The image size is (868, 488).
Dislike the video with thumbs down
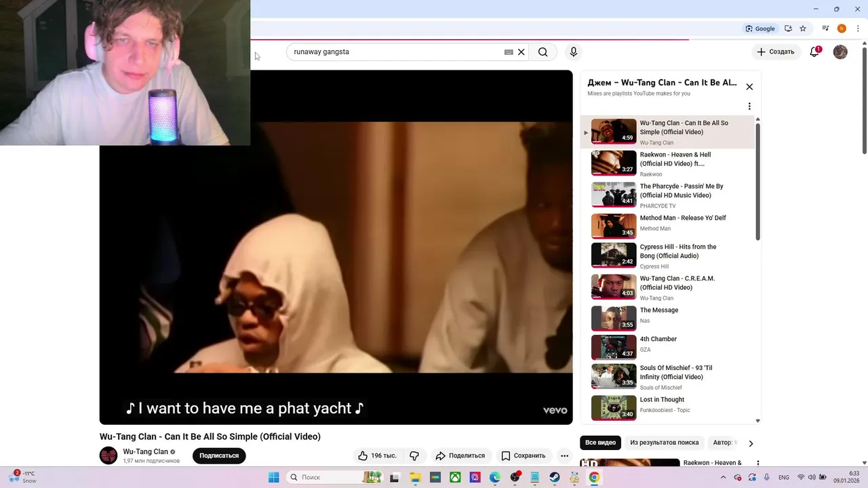click(414, 456)
